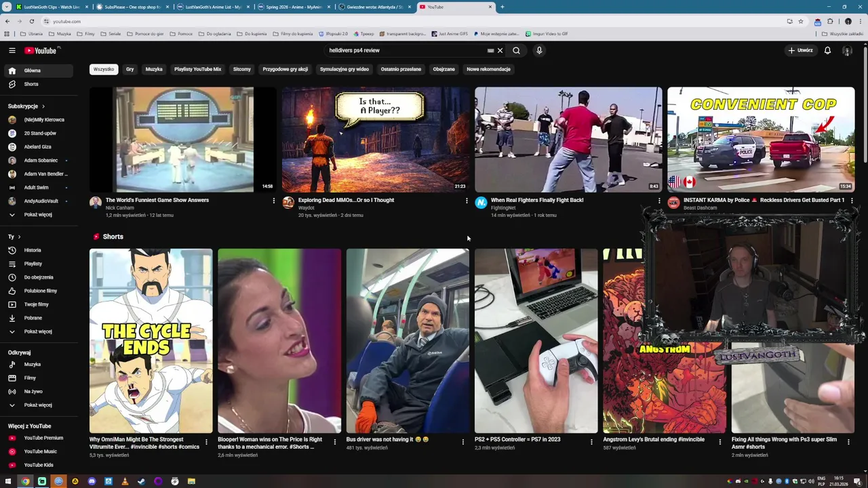The width and height of the screenshot is (868, 488).
Task: Open Playlisty in the sidebar
Action: [39, 264]
